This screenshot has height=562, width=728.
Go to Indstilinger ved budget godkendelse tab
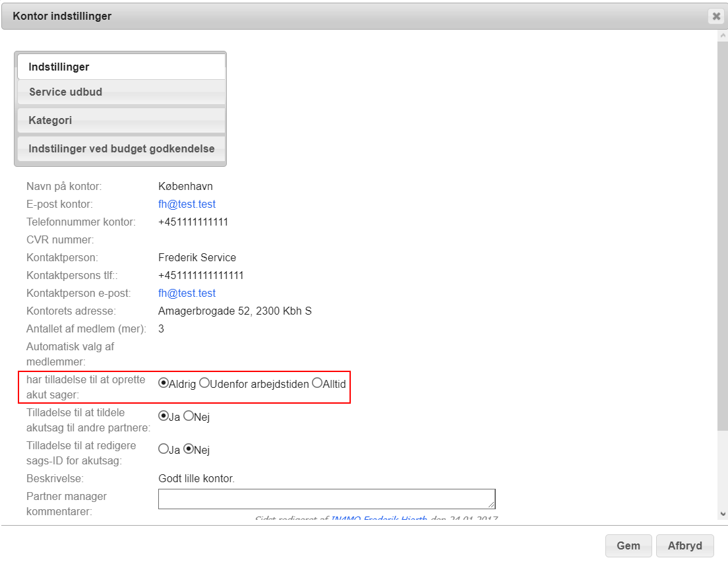120,149
